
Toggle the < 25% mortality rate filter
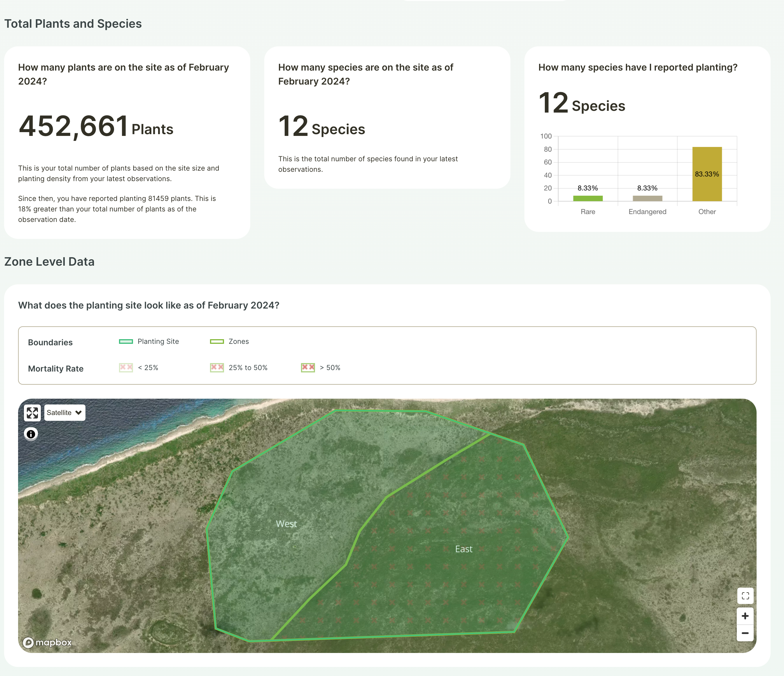point(126,367)
